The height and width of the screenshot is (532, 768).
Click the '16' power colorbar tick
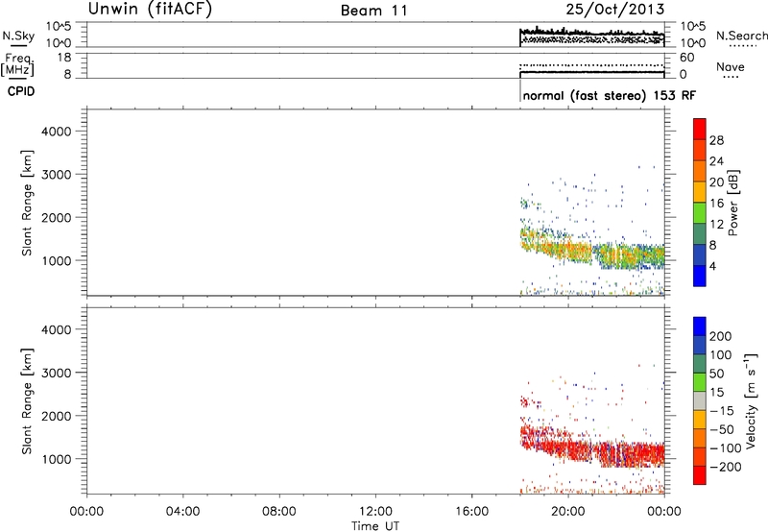[x=716, y=203]
